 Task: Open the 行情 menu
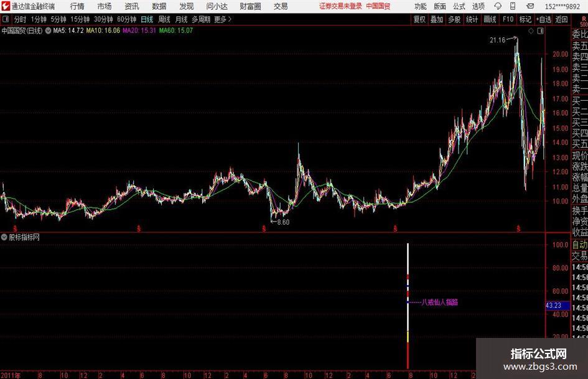[x=77, y=6]
